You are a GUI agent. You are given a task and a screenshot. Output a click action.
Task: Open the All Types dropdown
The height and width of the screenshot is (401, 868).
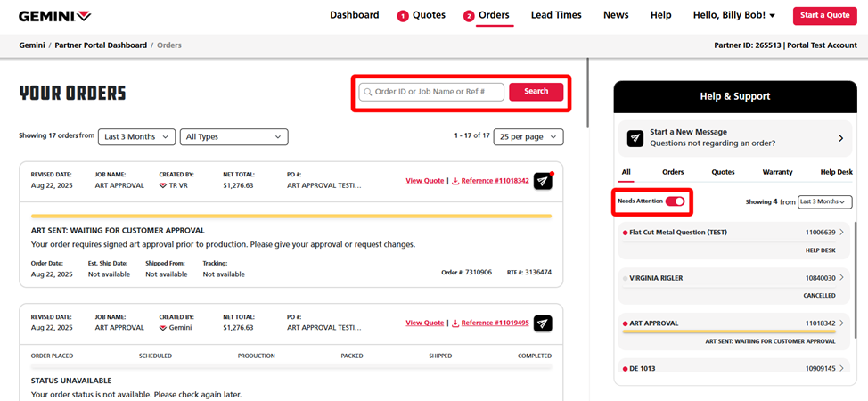(x=233, y=137)
